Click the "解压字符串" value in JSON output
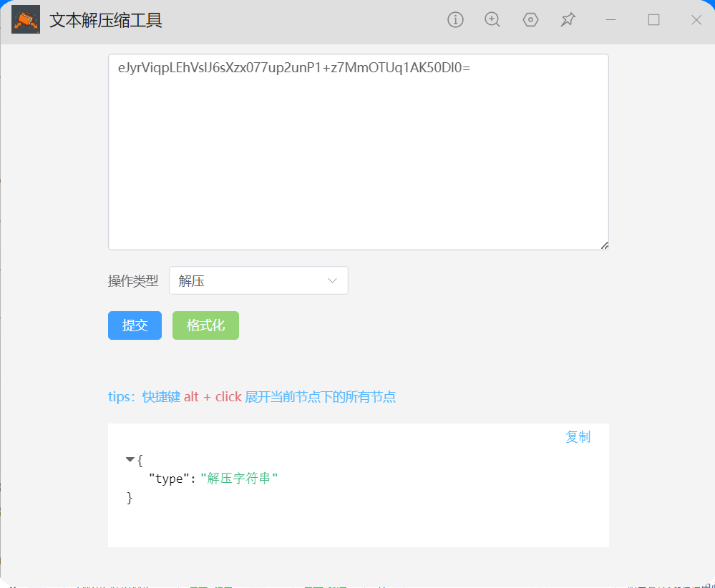The image size is (715, 588). coord(238,479)
